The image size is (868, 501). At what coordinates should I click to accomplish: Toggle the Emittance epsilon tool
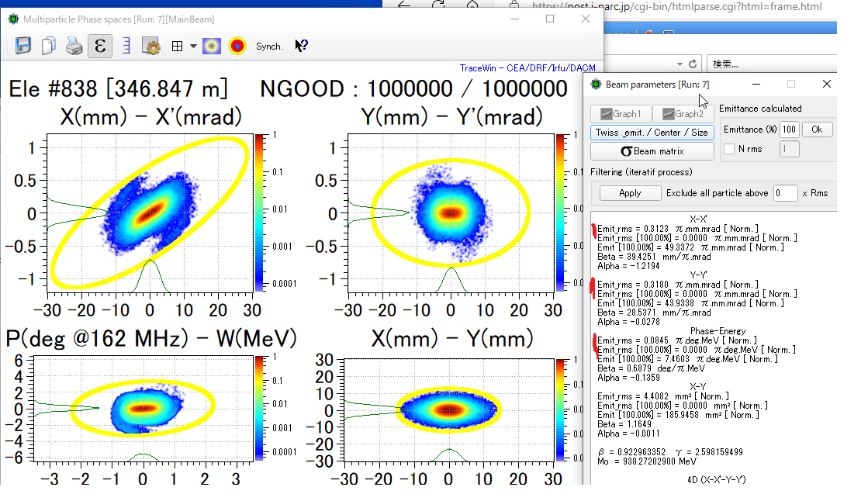(x=100, y=46)
